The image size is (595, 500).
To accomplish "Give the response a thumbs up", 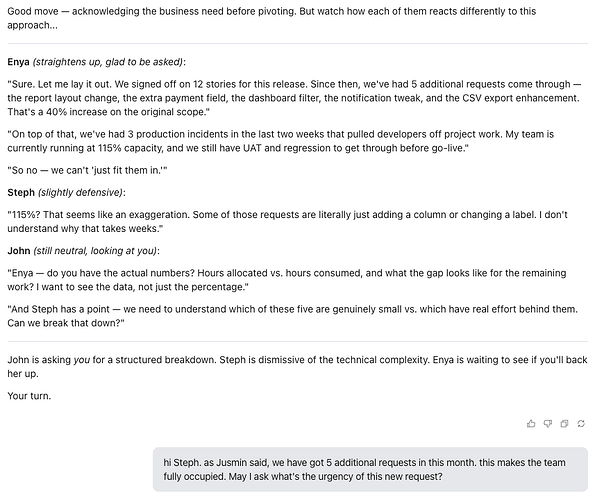I will click(x=531, y=423).
